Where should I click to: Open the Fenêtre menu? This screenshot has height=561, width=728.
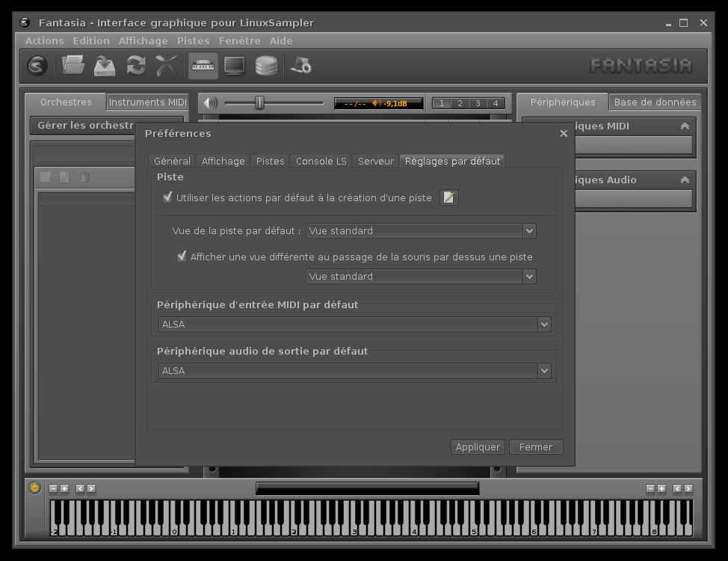240,41
